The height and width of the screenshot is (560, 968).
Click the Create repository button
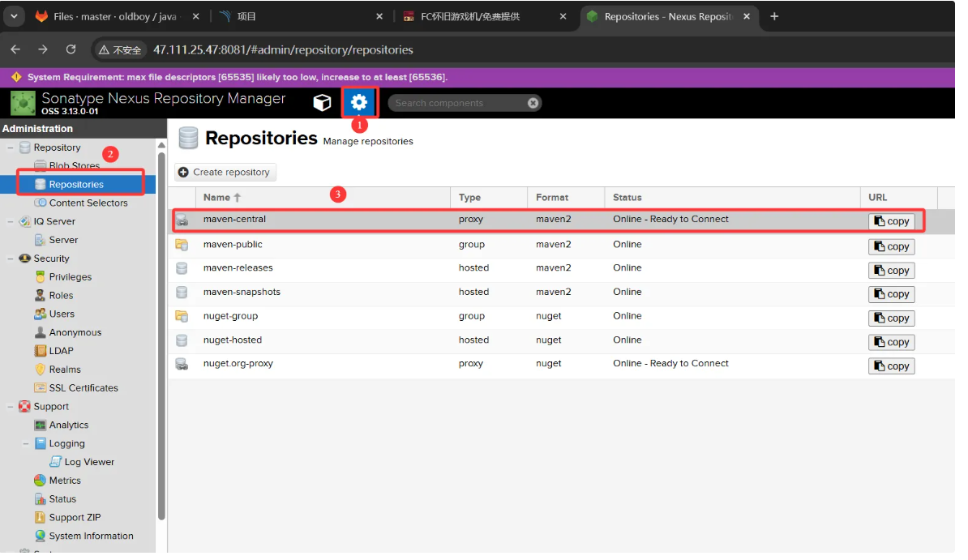point(225,173)
